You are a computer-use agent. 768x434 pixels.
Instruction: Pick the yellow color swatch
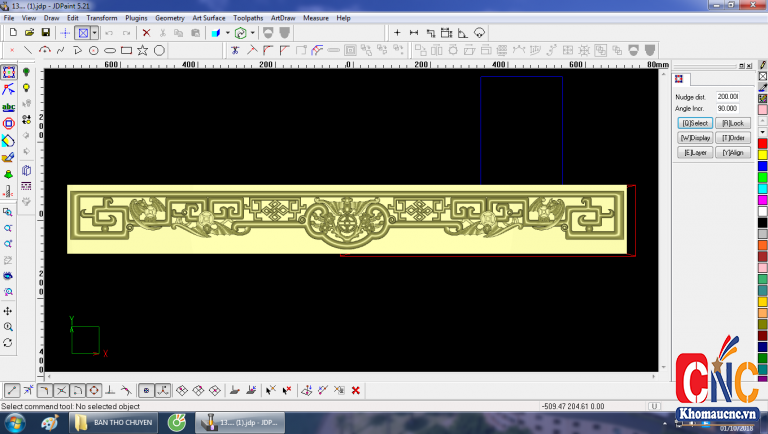pos(762,154)
